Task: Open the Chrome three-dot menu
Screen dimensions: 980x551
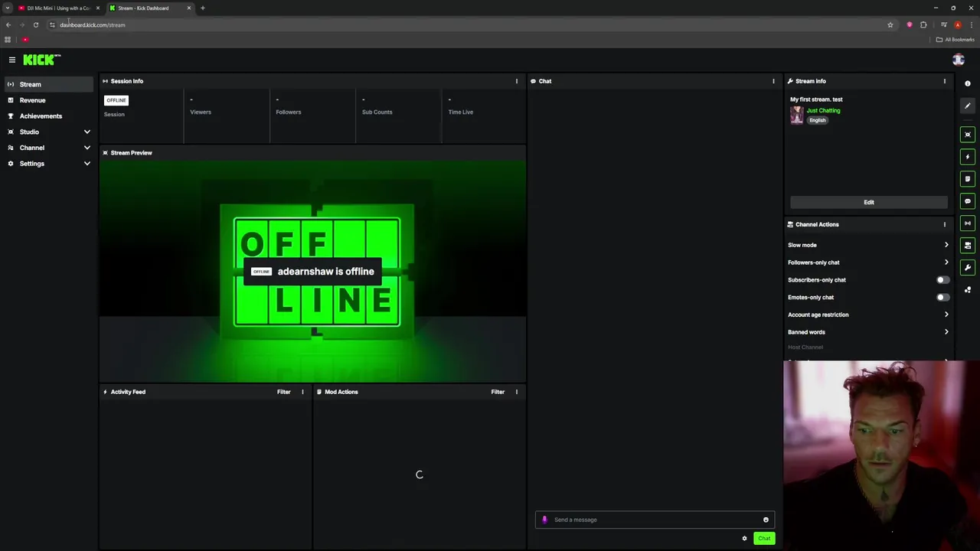Action: coord(971,24)
